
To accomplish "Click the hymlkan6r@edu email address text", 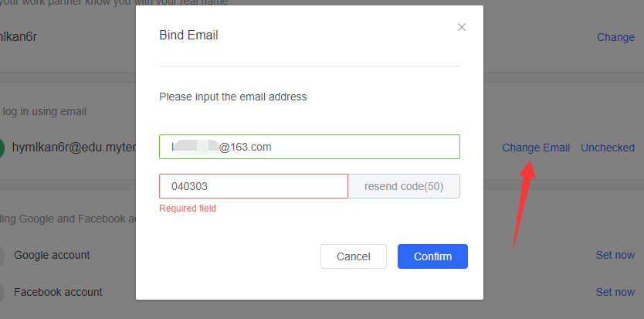I will tap(74, 148).
